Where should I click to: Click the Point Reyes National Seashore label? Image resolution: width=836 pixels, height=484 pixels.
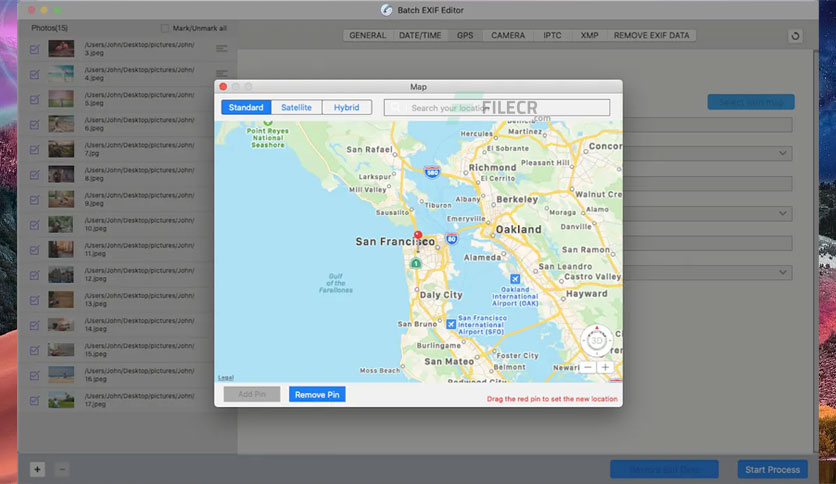tap(268, 138)
